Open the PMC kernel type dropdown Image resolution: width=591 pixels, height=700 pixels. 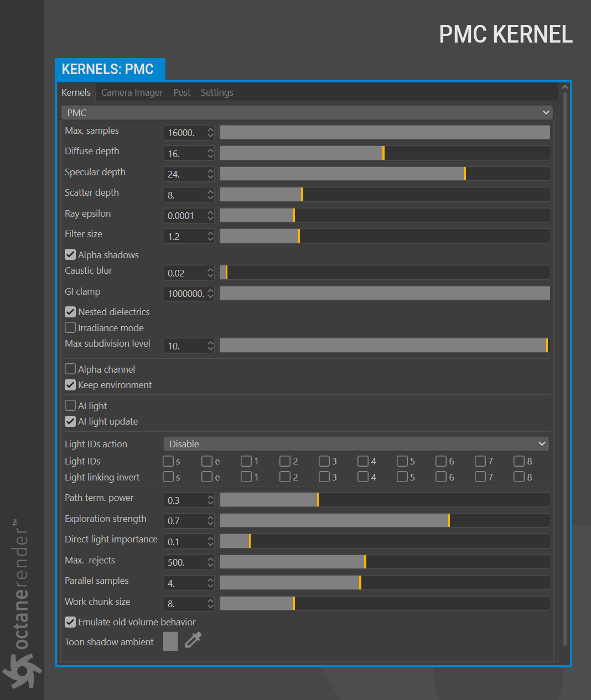coord(307,113)
